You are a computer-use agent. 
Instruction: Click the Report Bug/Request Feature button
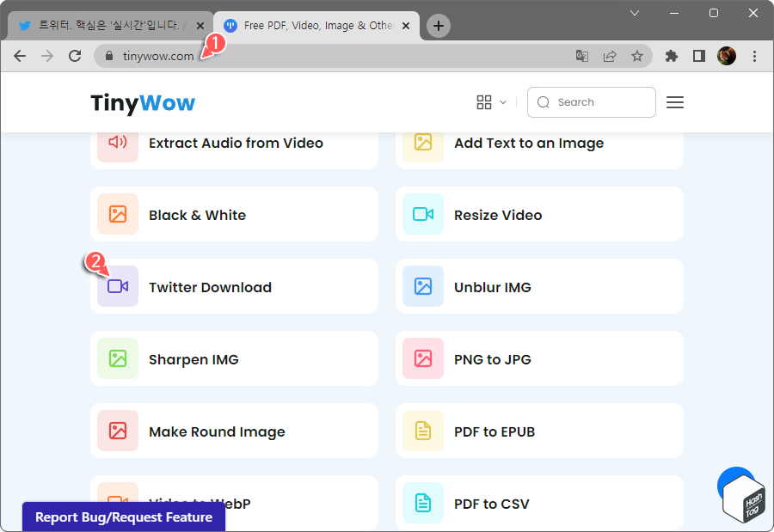point(123,517)
